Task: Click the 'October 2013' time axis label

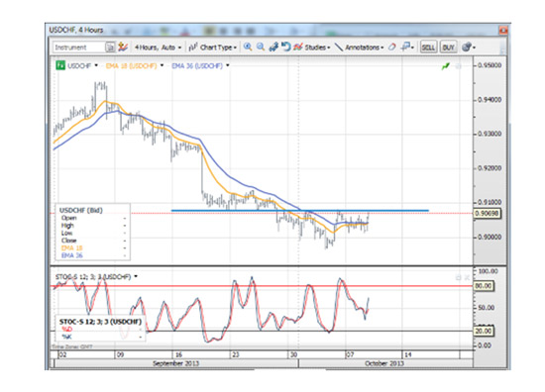Action: tap(384, 363)
